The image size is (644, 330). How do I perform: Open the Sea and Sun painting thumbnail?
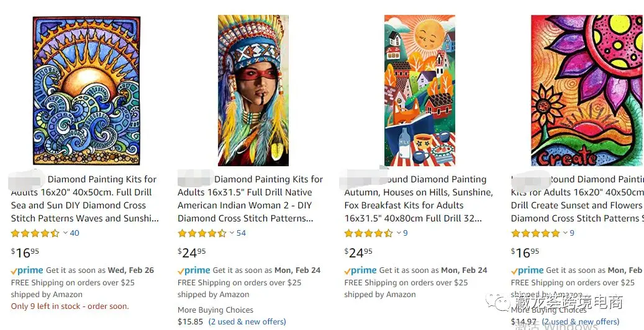[87, 91]
